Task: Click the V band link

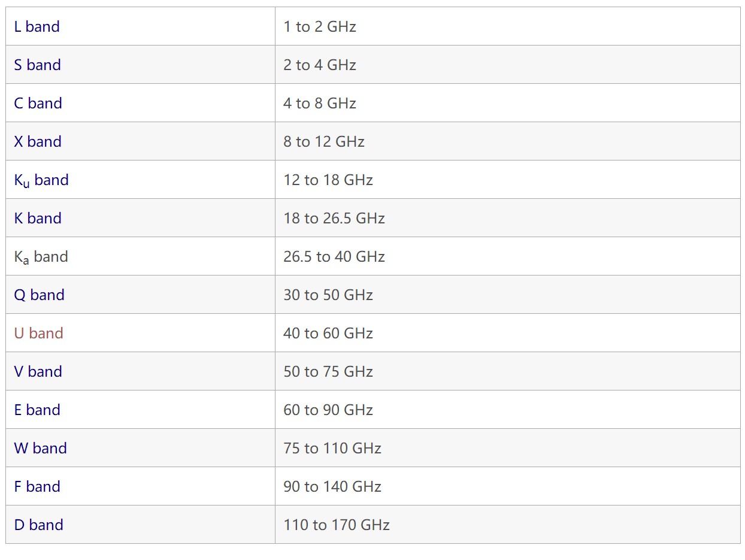Action: (x=38, y=371)
